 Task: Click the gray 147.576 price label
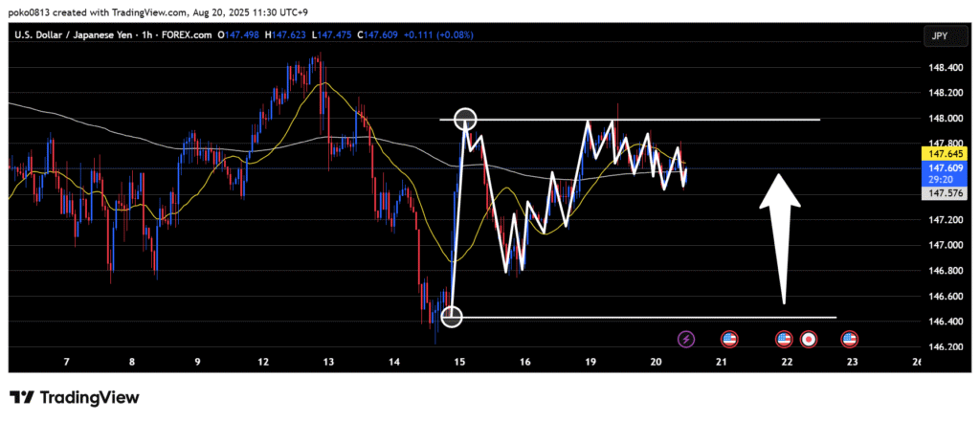pyautogui.click(x=939, y=192)
